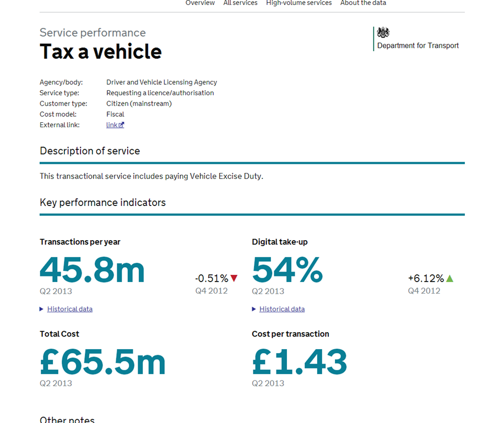Click the 45.8m transactions figure
The width and height of the screenshot is (504, 423).
(92, 270)
